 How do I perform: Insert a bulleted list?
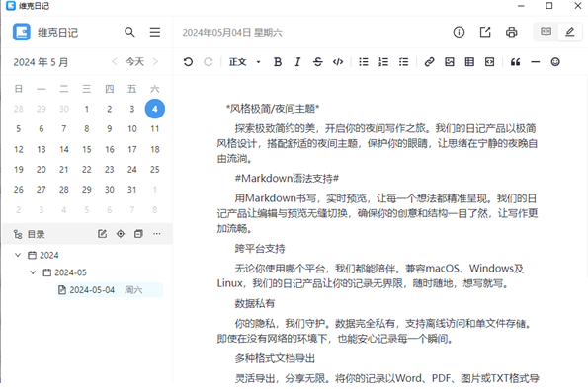[x=364, y=62]
